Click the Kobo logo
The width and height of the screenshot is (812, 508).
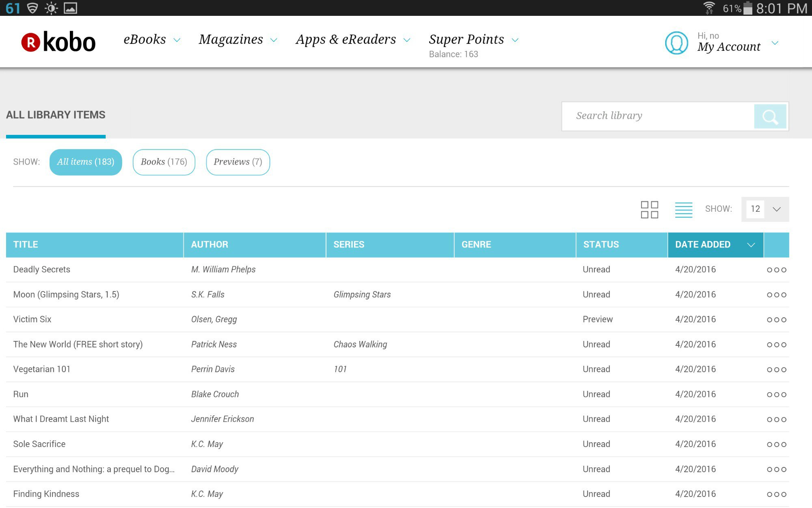(x=58, y=42)
